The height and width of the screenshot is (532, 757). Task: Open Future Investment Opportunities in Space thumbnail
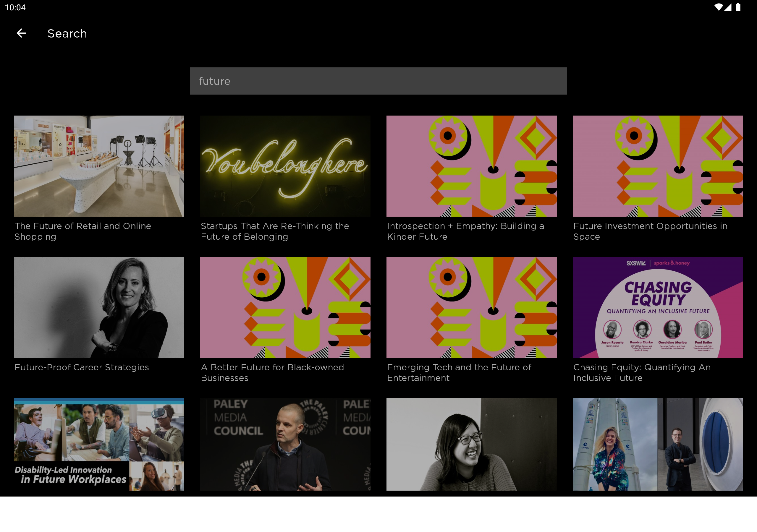(658, 166)
